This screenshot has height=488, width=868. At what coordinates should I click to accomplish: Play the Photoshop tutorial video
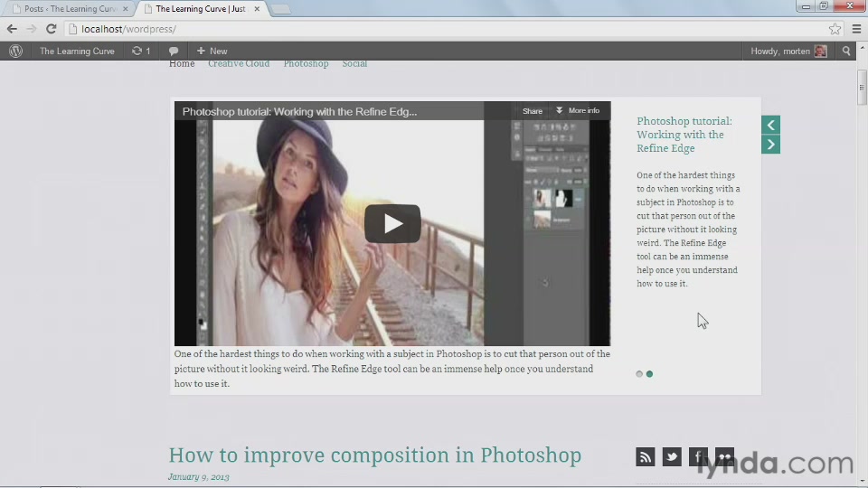point(392,223)
